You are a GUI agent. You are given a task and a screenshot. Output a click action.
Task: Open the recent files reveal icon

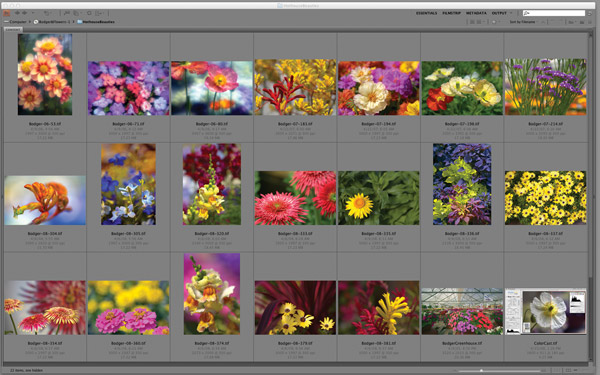click(x=47, y=13)
